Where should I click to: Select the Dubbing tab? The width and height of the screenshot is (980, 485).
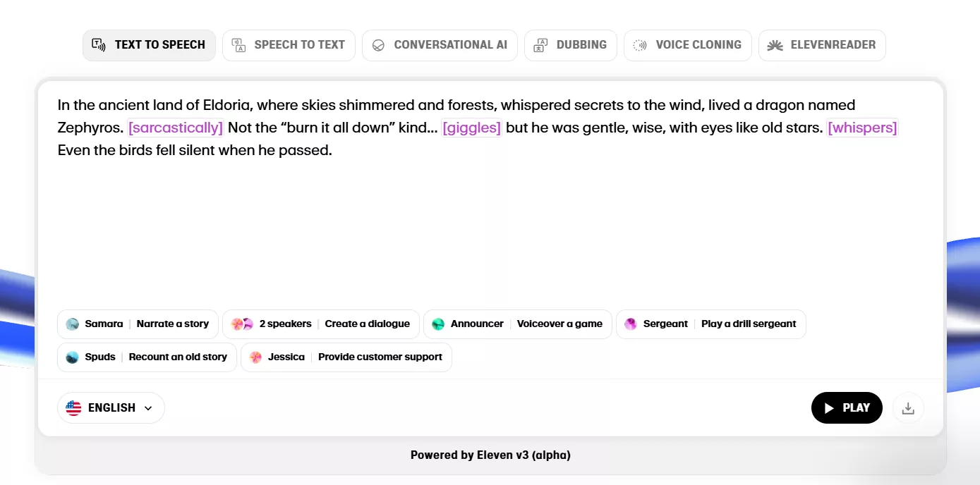click(571, 45)
